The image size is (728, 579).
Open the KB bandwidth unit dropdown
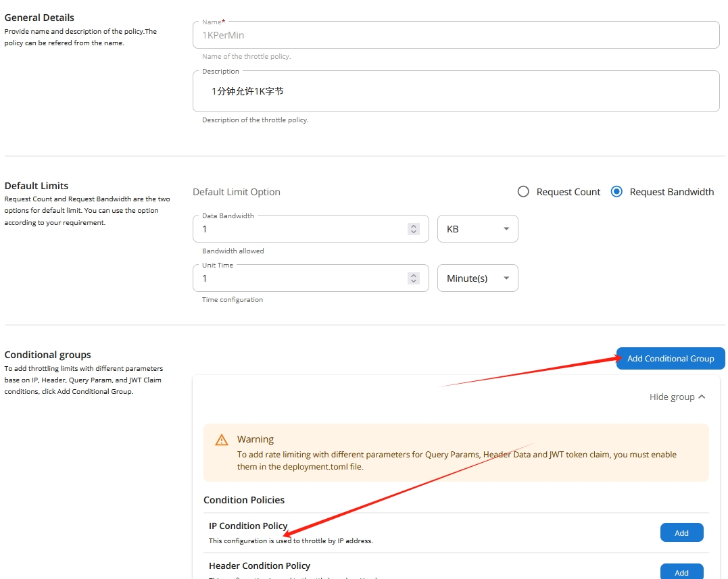(477, 229)
